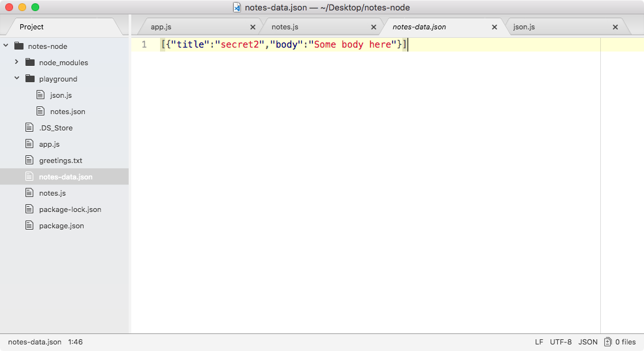Select the notes-node root folder label

(48, 46)
